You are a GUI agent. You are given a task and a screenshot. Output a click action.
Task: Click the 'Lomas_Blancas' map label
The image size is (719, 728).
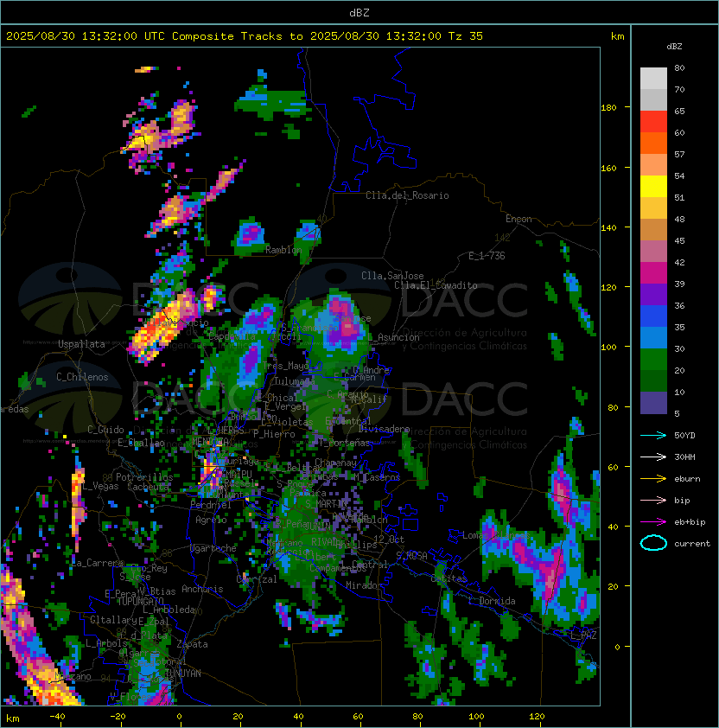pyautogui.click(x=496, y=536)
